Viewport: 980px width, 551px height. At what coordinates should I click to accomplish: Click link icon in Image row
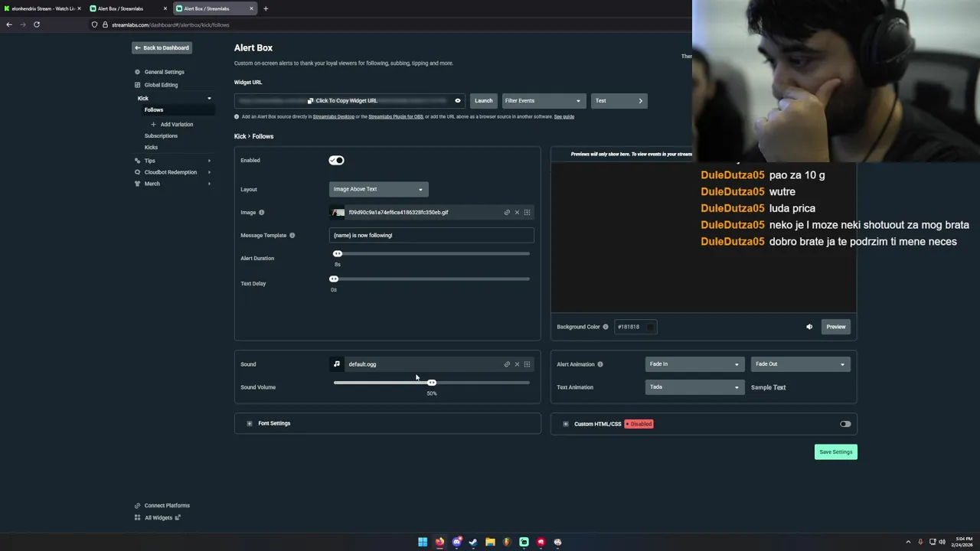(507, 212)
